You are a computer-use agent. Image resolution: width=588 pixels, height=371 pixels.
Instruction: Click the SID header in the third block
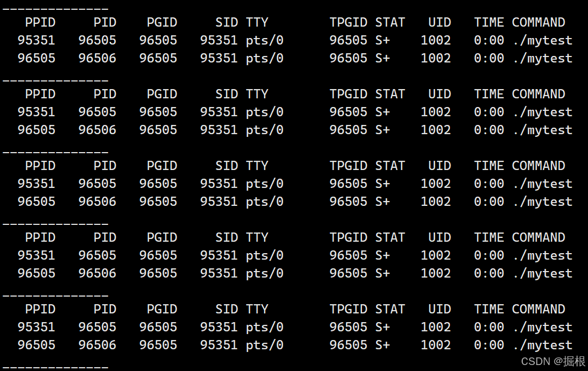[227, 165]
